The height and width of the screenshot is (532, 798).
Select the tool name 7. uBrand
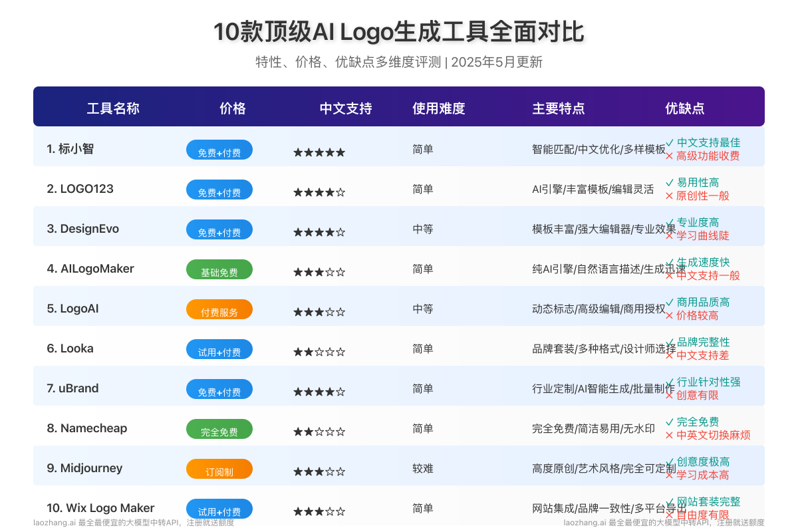click(x=73, y=388)
